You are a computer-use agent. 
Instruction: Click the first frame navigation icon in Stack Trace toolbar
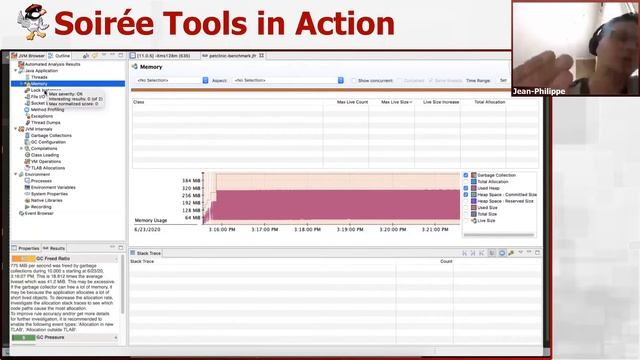click(x=464, y=253)
